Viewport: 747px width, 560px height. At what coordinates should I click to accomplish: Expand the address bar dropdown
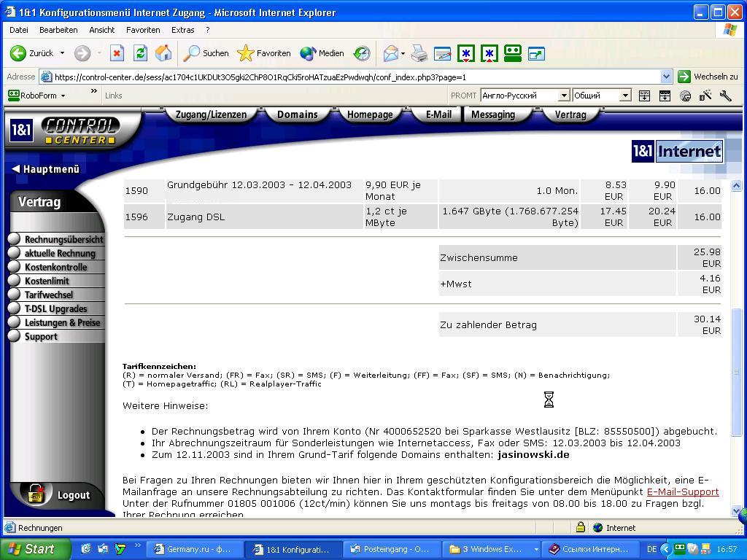[x=666, y=77]
